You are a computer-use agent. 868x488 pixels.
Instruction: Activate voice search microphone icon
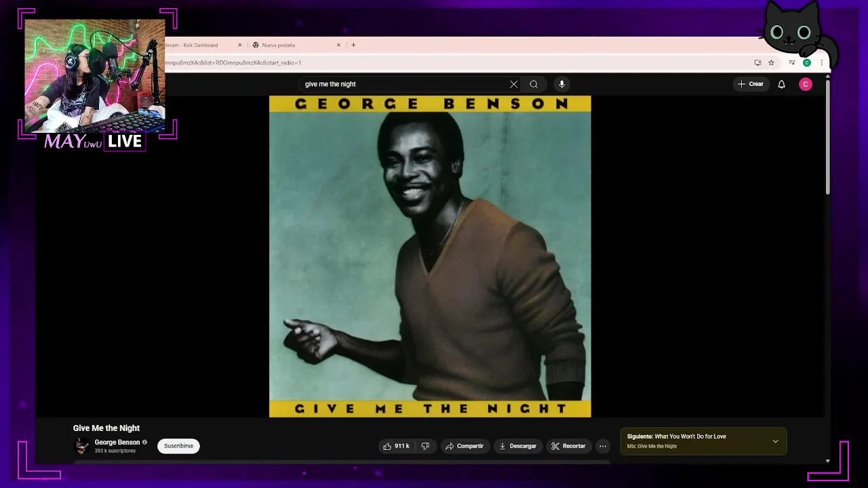click(x=561, y=84)
